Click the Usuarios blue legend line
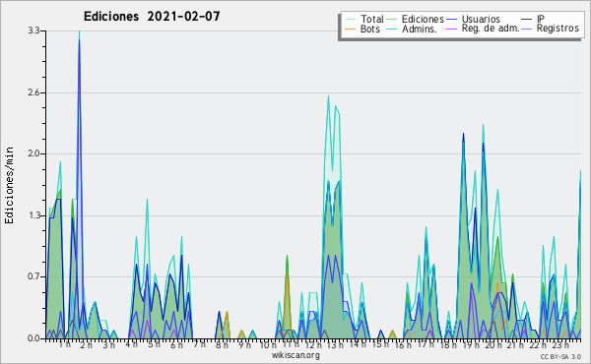Viewport: 591px width, 364px height. [x=451, y=20]
